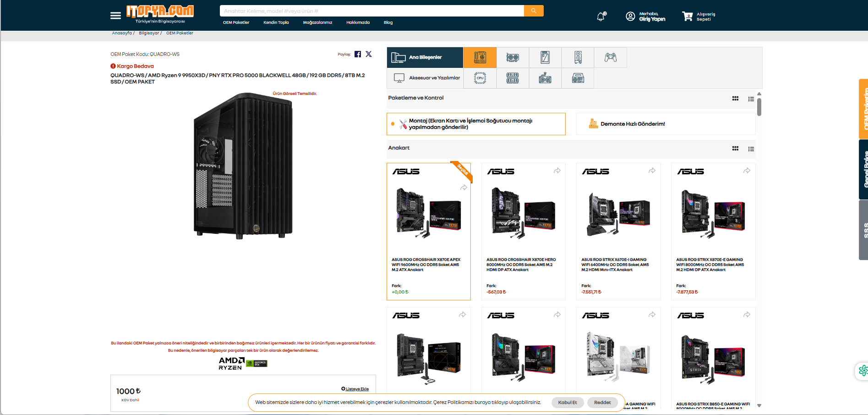Select the liquid cooler category icon
The height and width of the screenshot is (415, 868).
click(x=545, y=78)
